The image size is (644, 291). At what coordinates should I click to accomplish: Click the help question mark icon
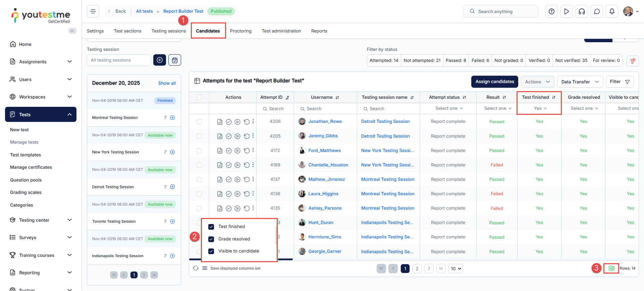point(551,11)
